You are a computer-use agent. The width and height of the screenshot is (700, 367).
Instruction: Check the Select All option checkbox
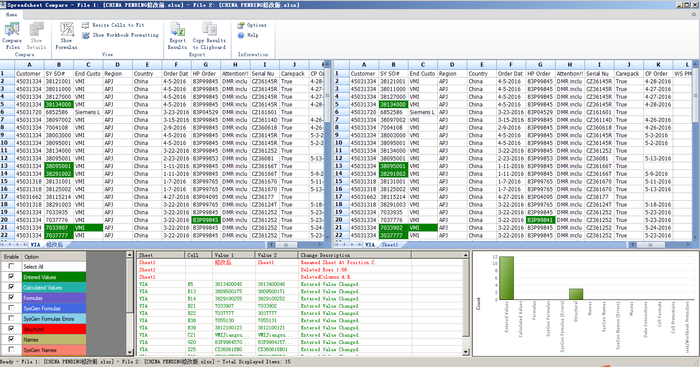point(11,266)
